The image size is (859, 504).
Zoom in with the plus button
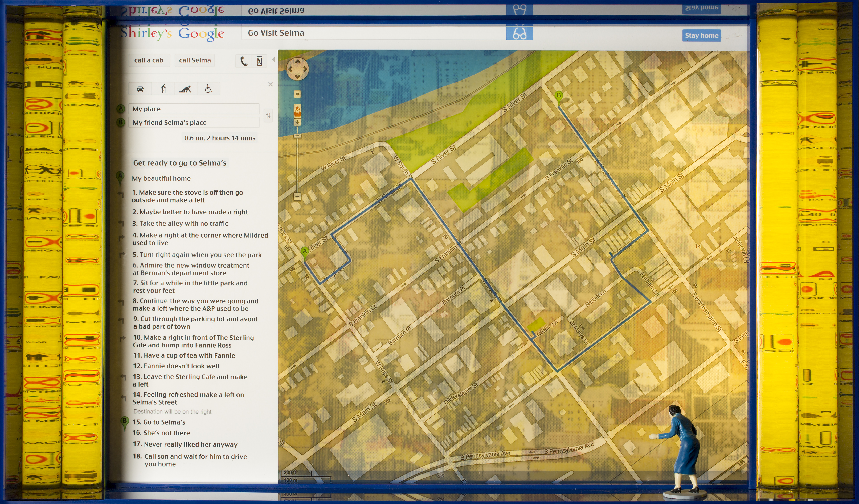tap(297, 122)
